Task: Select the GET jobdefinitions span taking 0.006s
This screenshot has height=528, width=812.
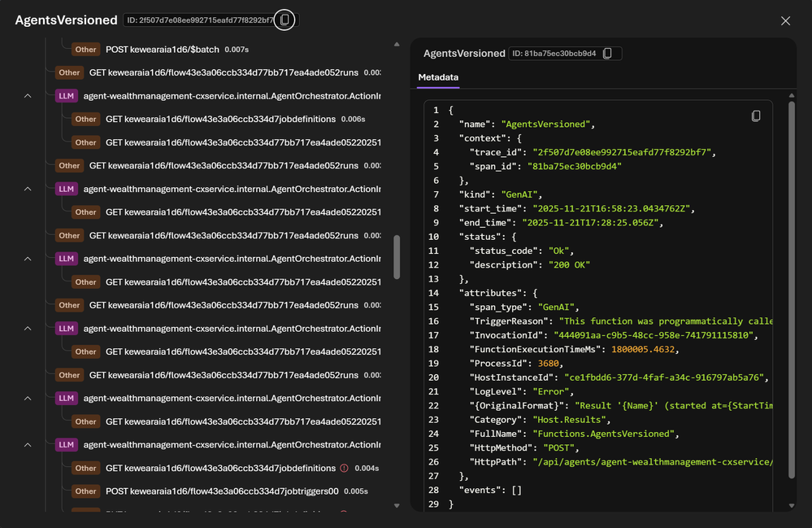Action: [219, 120]
